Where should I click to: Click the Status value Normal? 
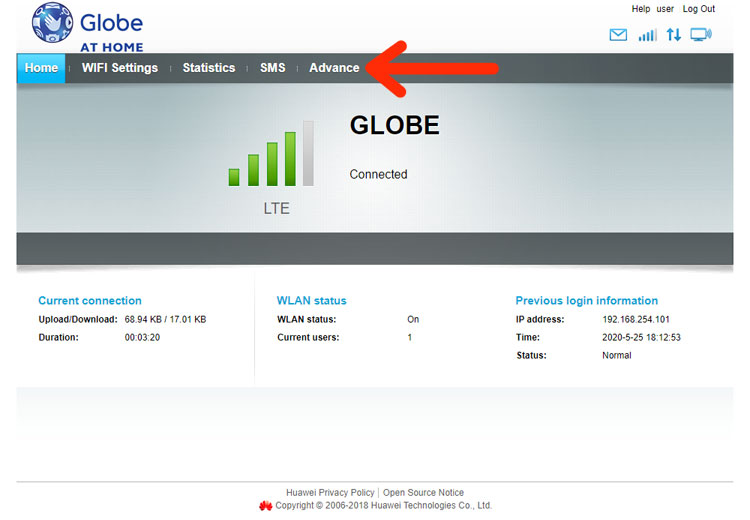[617, 355]
